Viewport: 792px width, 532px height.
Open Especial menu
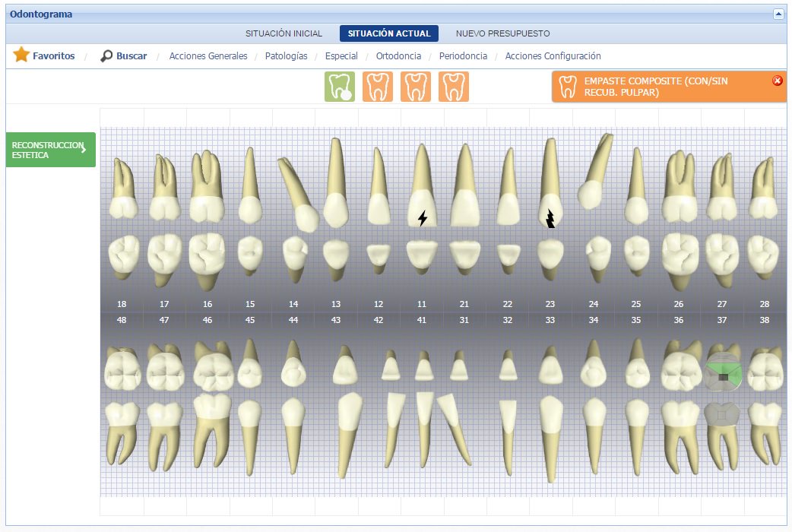coord(341,56)
